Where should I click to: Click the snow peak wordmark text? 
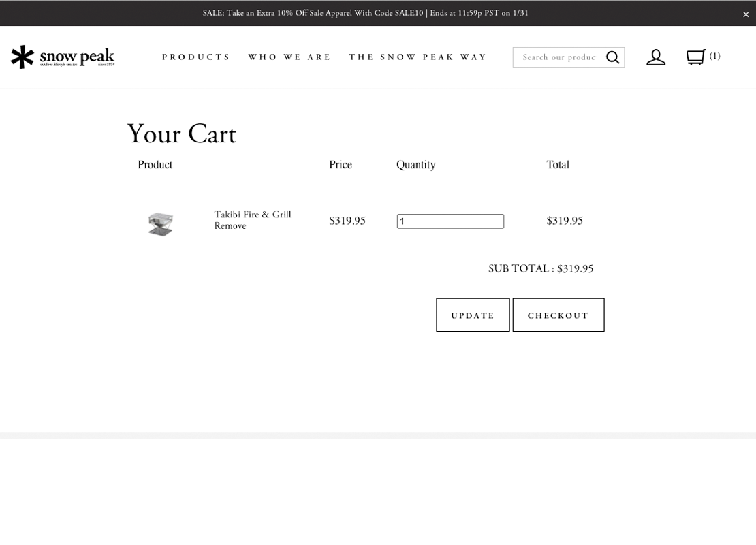[77, 56]
